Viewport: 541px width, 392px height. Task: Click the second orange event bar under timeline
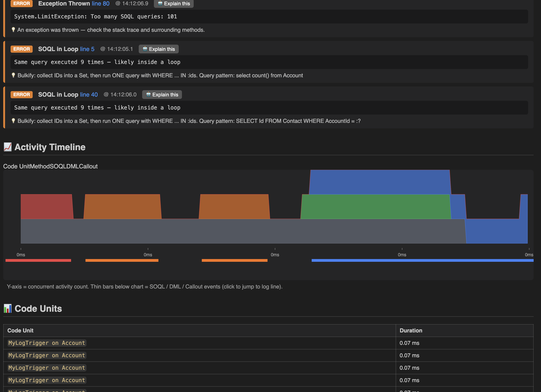pyautogui.click(x=234, y=260)
